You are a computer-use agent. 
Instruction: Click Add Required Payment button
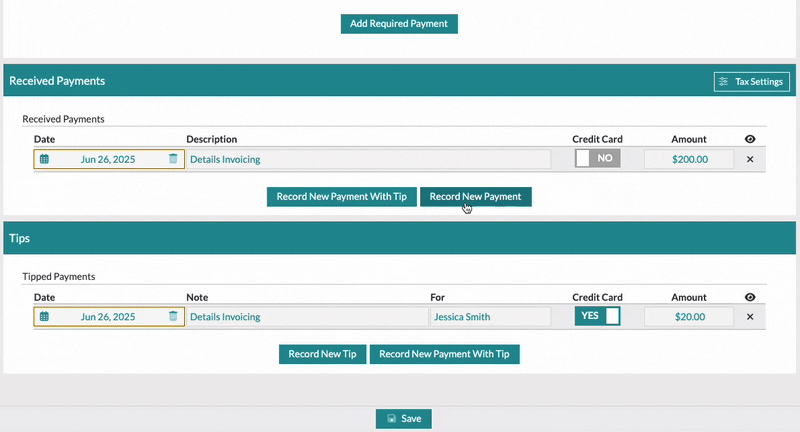coord(399,23)
